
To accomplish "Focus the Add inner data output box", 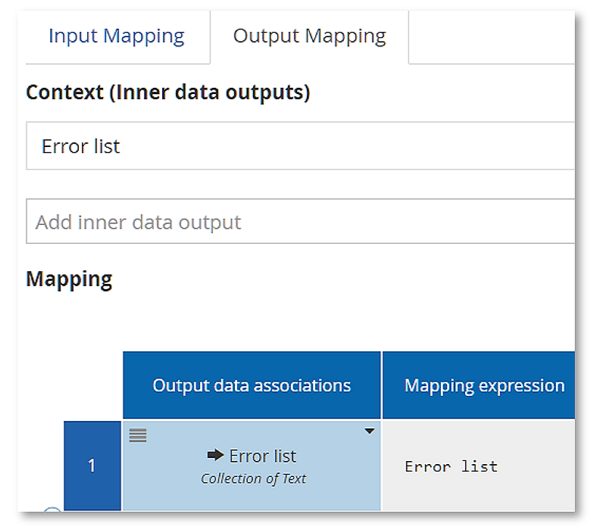I will pos(300,222).
